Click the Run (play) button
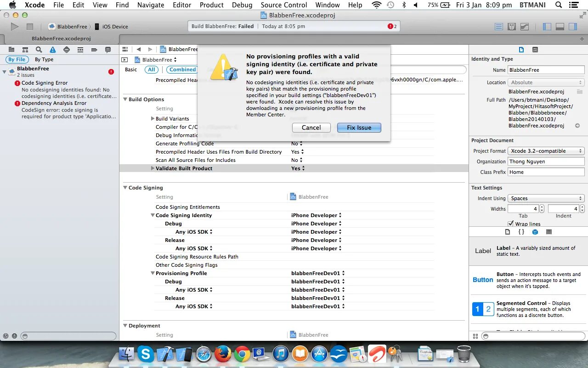 coord(15,27)
